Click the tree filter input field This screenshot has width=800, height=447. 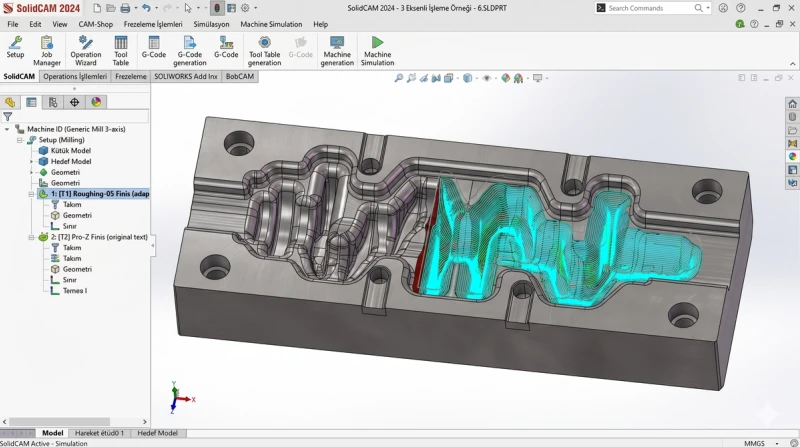81,116
